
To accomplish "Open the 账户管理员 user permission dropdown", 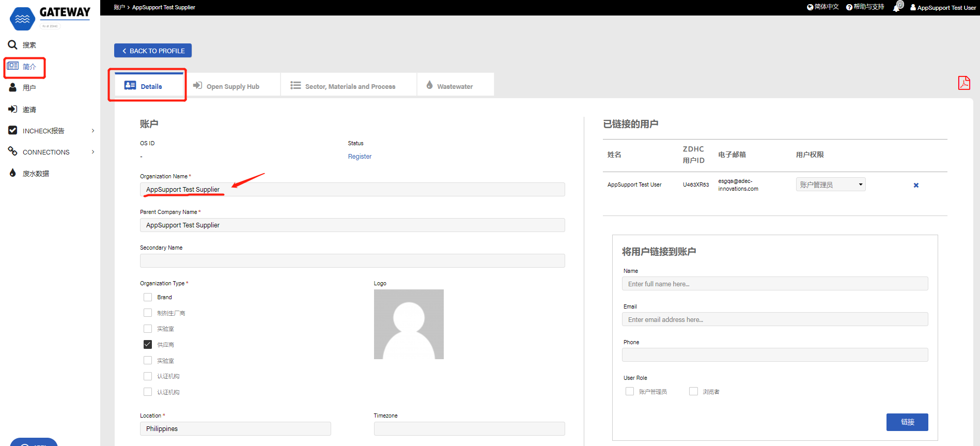I will pyautogui.click(x=830, y=184).
